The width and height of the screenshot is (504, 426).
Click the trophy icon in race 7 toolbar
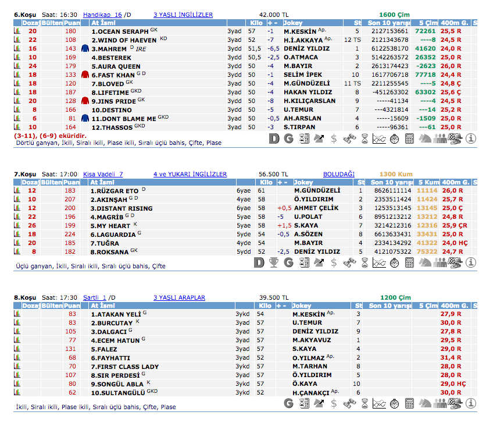pos(275,263)
